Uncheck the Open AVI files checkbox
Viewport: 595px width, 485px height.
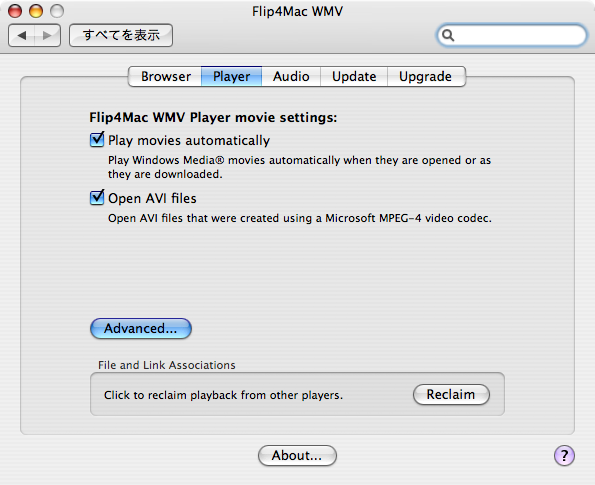97,197
